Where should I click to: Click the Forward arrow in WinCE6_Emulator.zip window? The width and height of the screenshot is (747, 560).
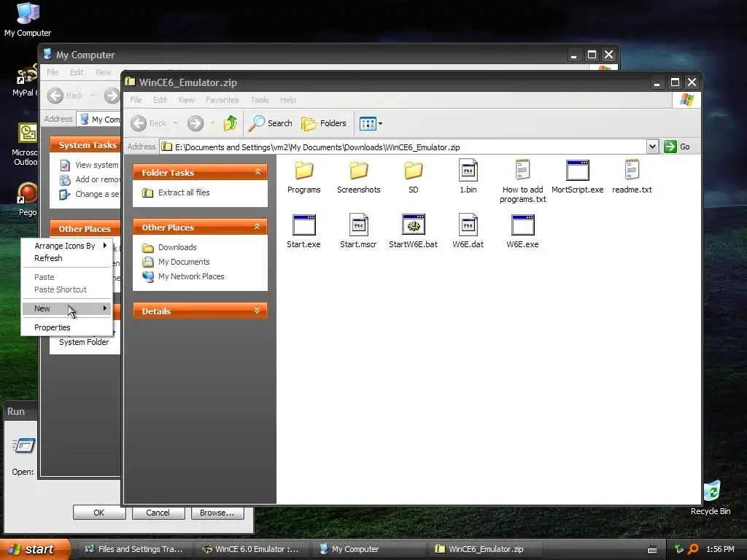point(196,123)
